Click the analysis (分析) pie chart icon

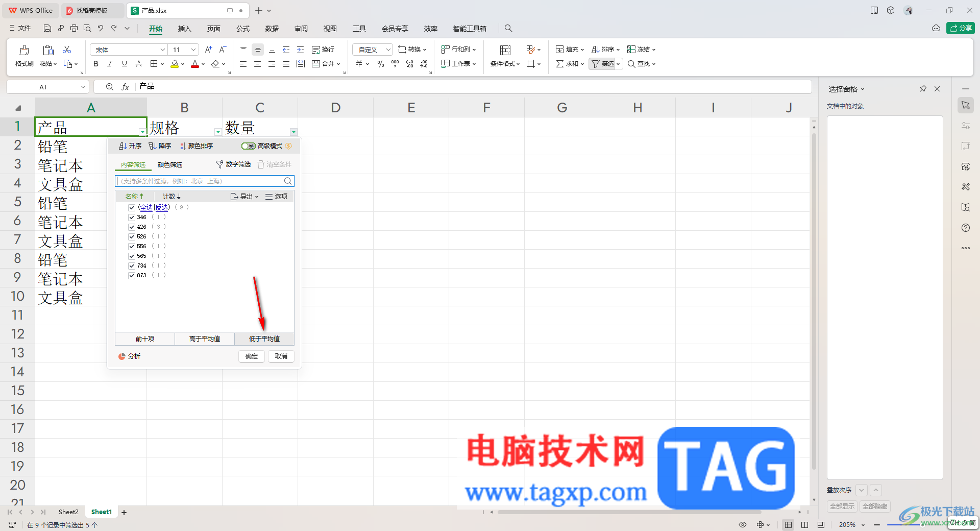pyautogui.click(x=122, y=356)
